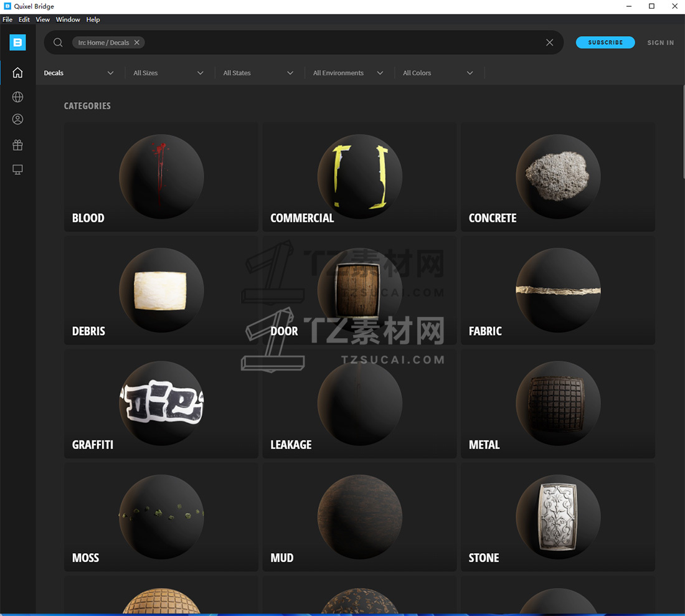
Task: Open the monitor Local sidebar icon
Action: 17,169
